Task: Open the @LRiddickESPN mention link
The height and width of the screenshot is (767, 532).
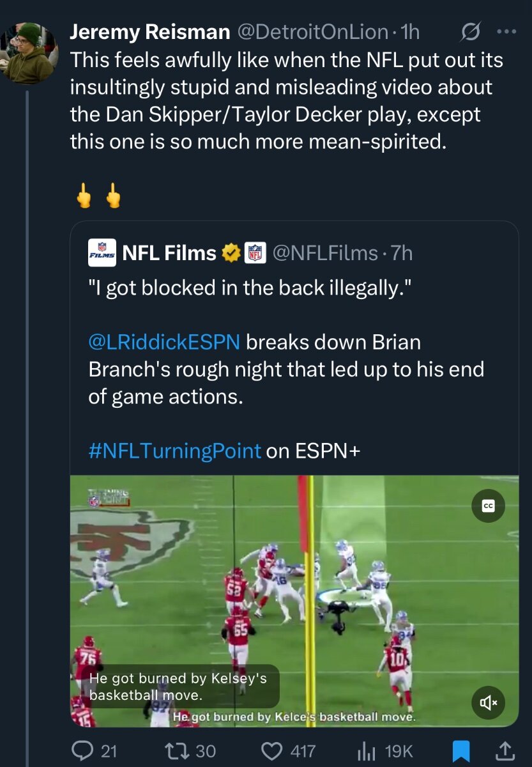Action: coord(164,342)
